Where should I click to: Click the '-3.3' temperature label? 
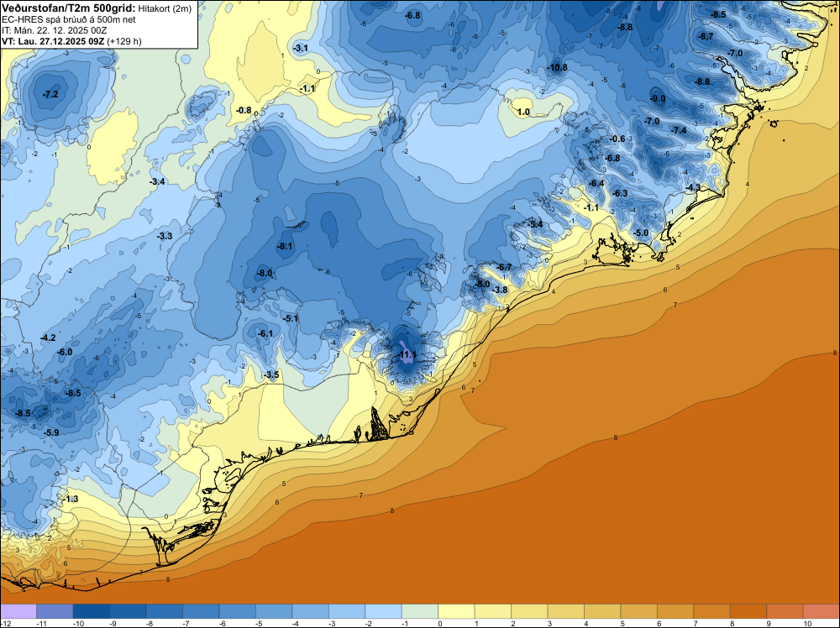coord(165,236)
